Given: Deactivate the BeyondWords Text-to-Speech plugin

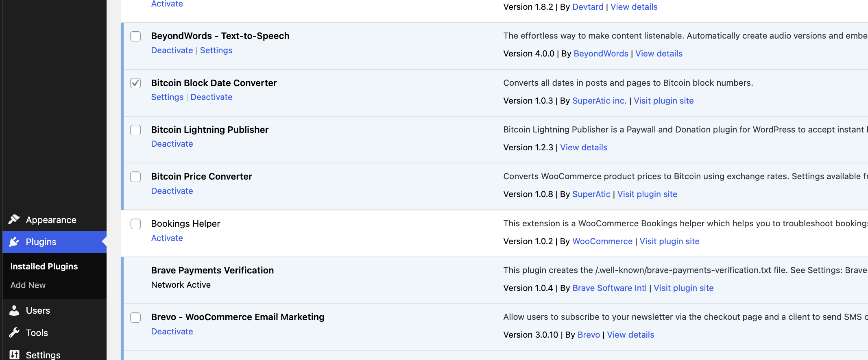Looking at the screenshot, I should pos(172,50).
